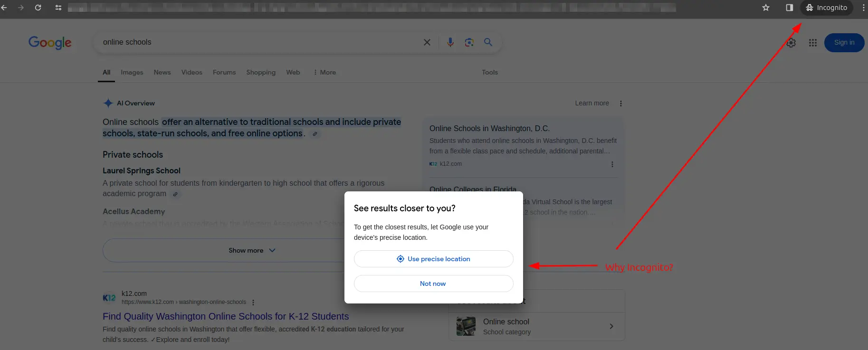This screenshot has height=350, width=868.
Task: Reload the page
Action: pos(38,8)
